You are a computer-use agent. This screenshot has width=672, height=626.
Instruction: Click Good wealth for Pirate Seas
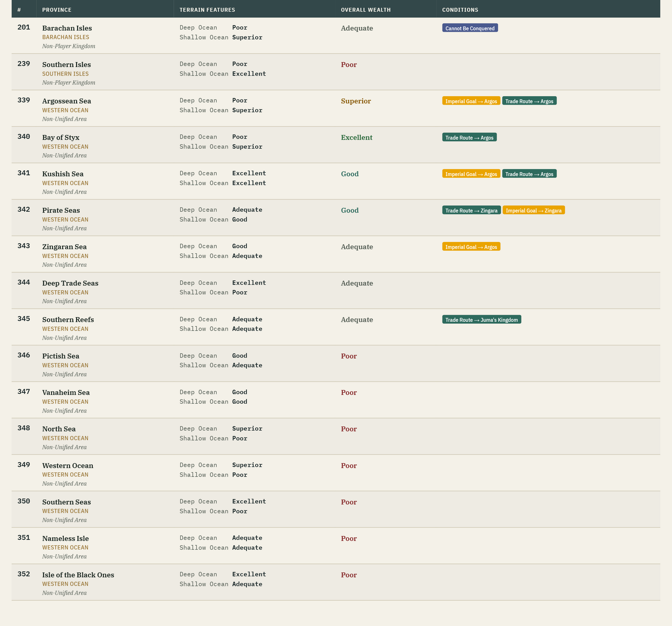point(350,210)
